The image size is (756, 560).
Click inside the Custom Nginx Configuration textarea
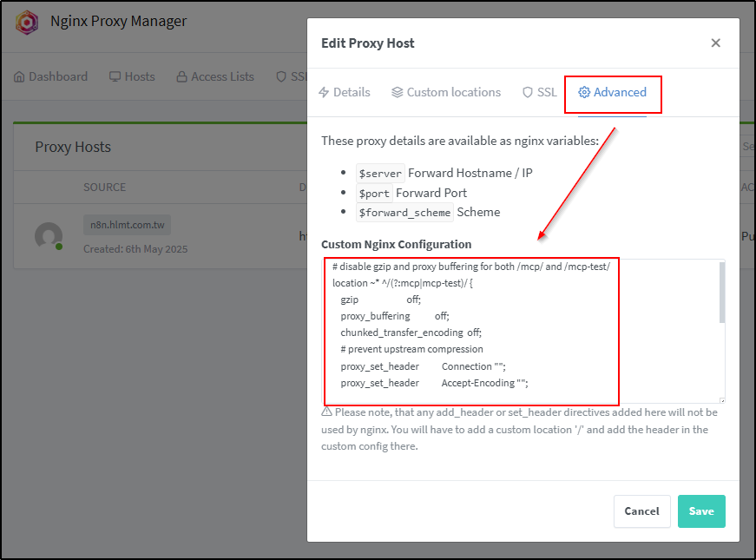pos(523,331)
